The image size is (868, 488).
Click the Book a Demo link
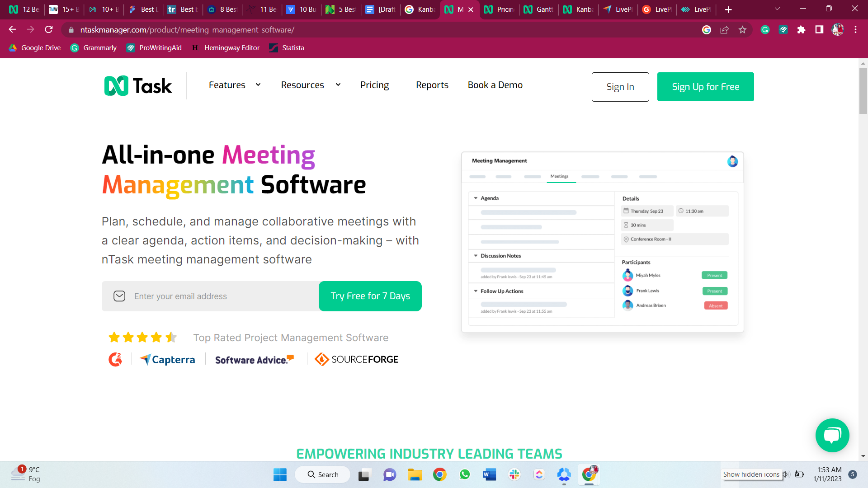pyautogui.click(x=495, y=84)
